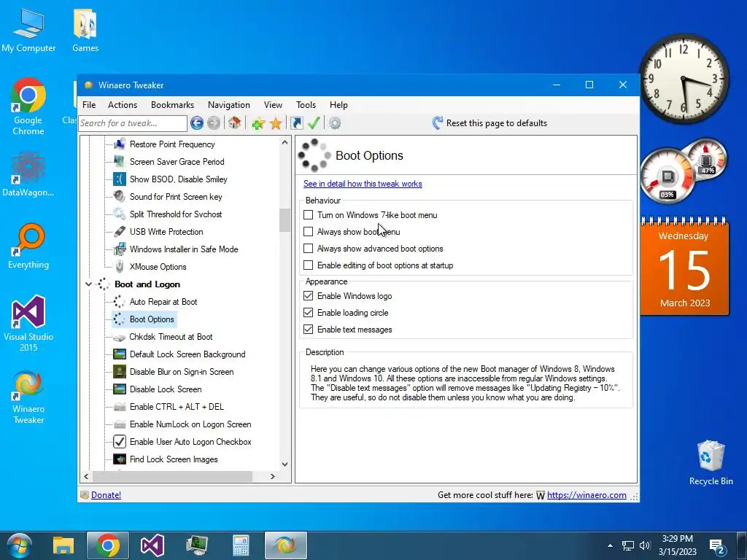Image resolution: width=747 pixels, height=560 pixels.
Task: Click the tree's vertical scrollbar thumb
Action: click(x=285, y=220)
